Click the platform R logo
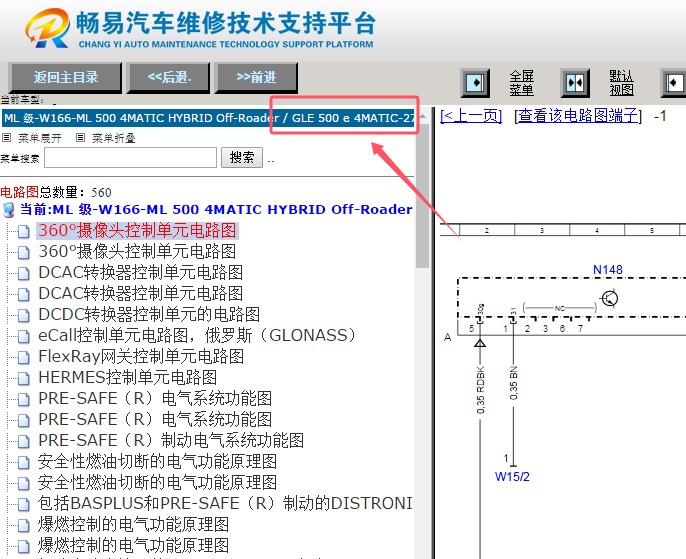The height and width of the screenshot is (559, 686). [x=48, y=28]
